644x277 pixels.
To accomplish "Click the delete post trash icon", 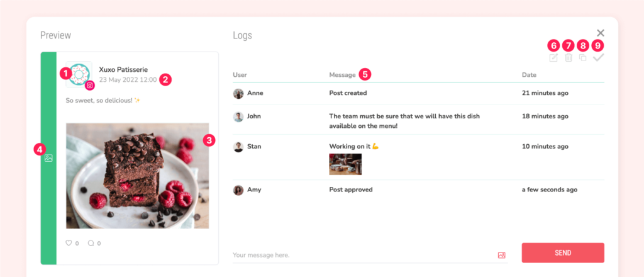I will [569, 58].
